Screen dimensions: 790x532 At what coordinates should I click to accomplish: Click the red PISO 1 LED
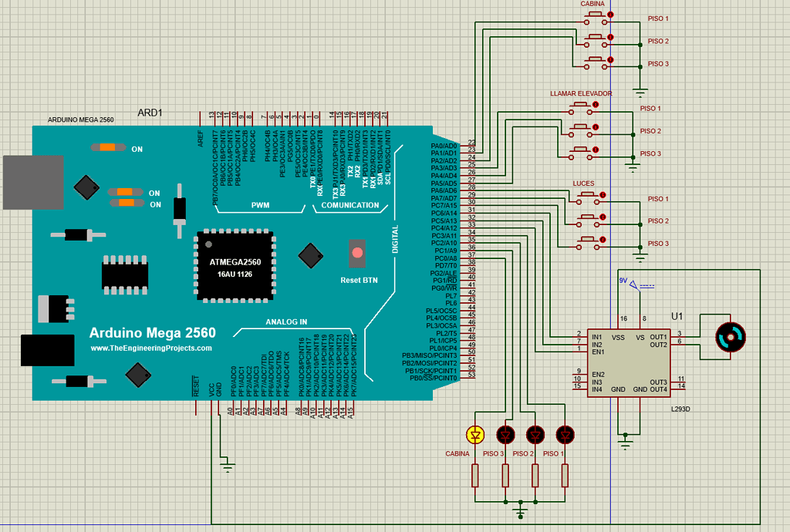point(565,435)
